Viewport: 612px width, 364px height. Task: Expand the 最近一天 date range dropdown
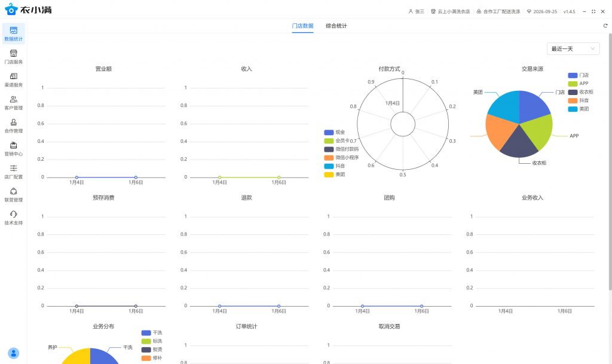click(x=573, y=48)
